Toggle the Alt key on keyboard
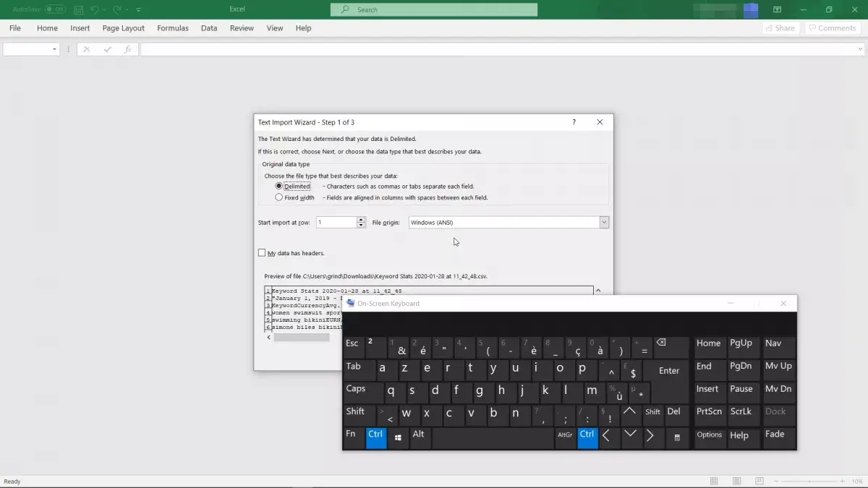 pyautogui.click(x=420, y=438)
